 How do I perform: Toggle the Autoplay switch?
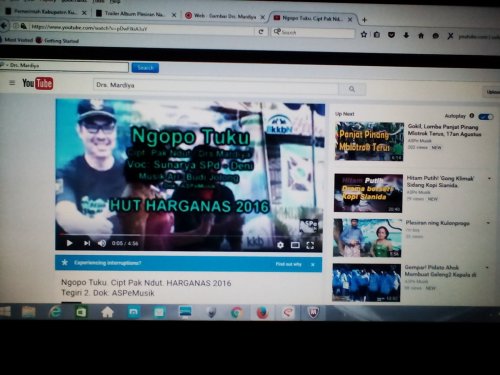point(486,117)
